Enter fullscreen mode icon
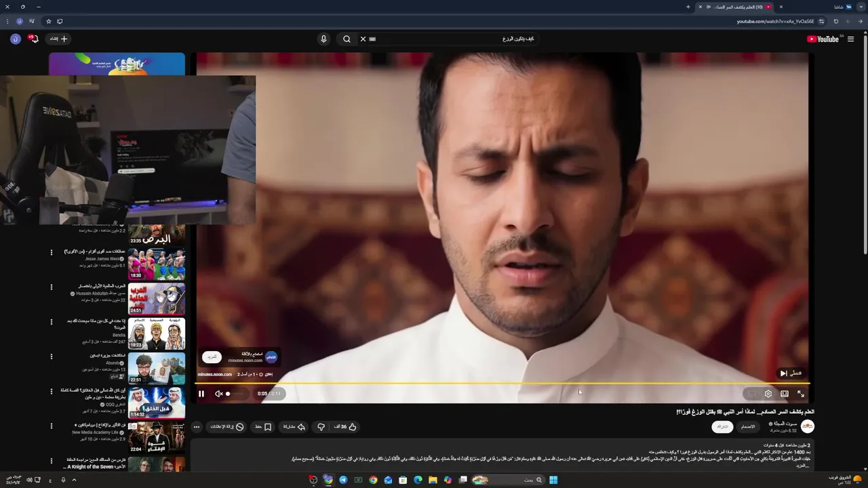The width and height of the screenshot is (868, 488). [x=801, y=394]
